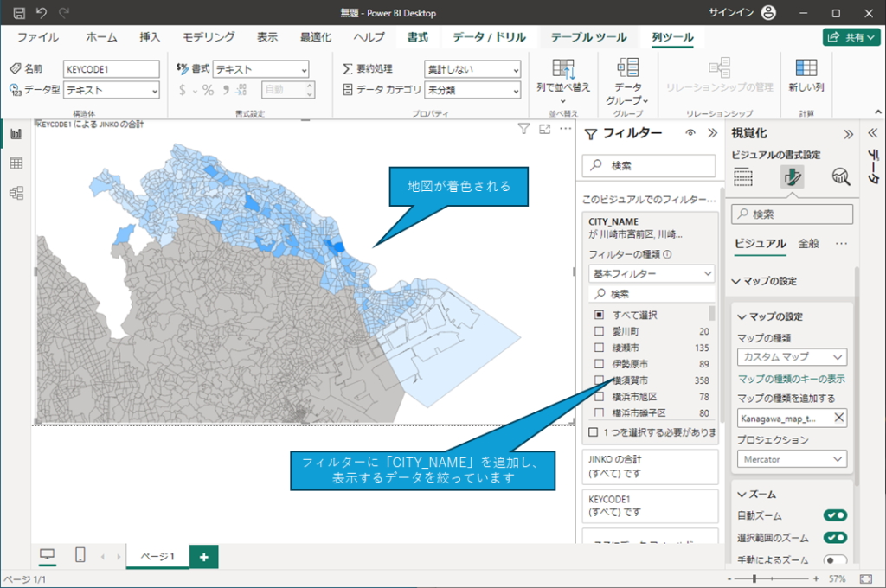886x588 pixels.
Task: Select the Report view icon
Action: click(x=15, y=132)
